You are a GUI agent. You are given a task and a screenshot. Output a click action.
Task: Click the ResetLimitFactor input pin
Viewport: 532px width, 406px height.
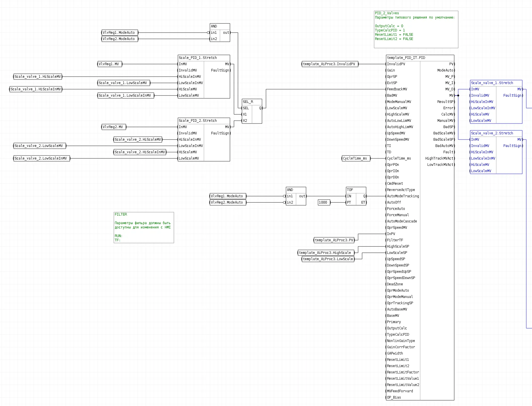click(403, 372)
